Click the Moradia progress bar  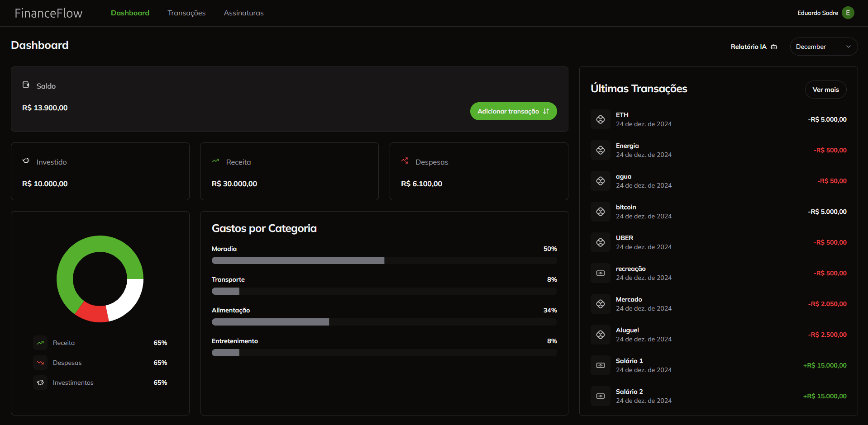384,260
